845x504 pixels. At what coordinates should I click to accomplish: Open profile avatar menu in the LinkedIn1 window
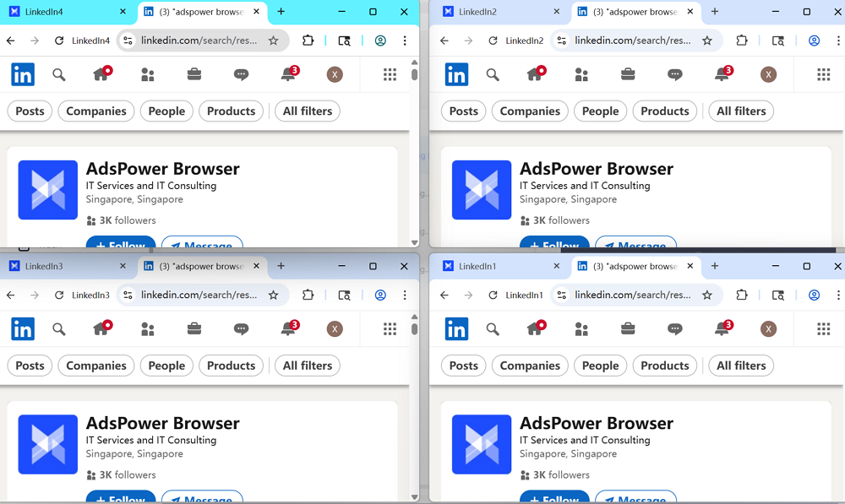768,328
